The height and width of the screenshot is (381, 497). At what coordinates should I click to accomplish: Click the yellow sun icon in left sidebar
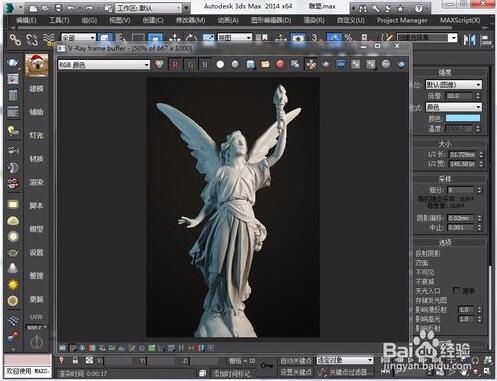point(13,285)
